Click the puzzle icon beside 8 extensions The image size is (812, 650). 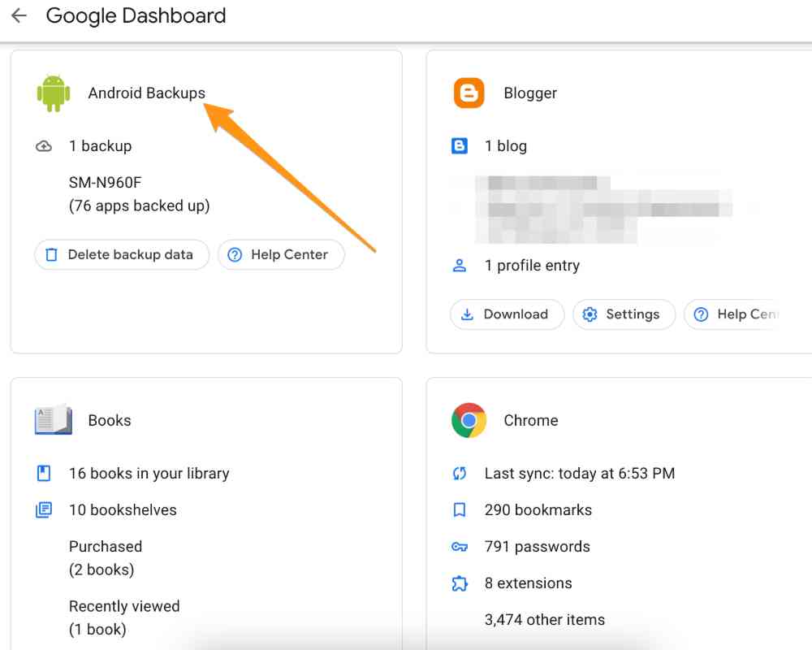point(460,583)
